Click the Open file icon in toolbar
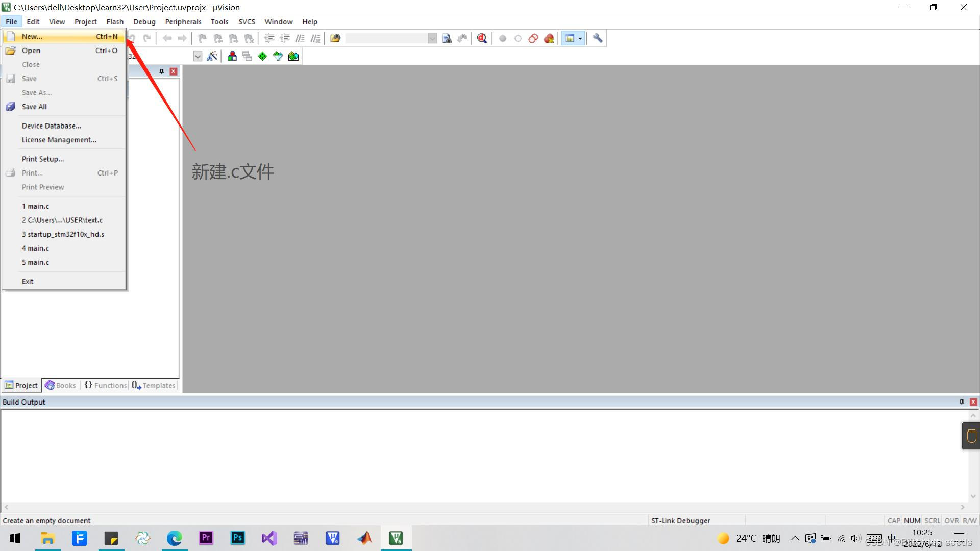 pyautogui.click(x=24, y=38)
